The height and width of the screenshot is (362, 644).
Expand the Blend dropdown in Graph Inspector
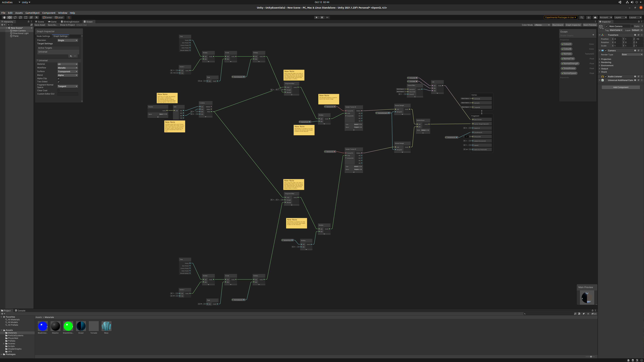point(67,75)
